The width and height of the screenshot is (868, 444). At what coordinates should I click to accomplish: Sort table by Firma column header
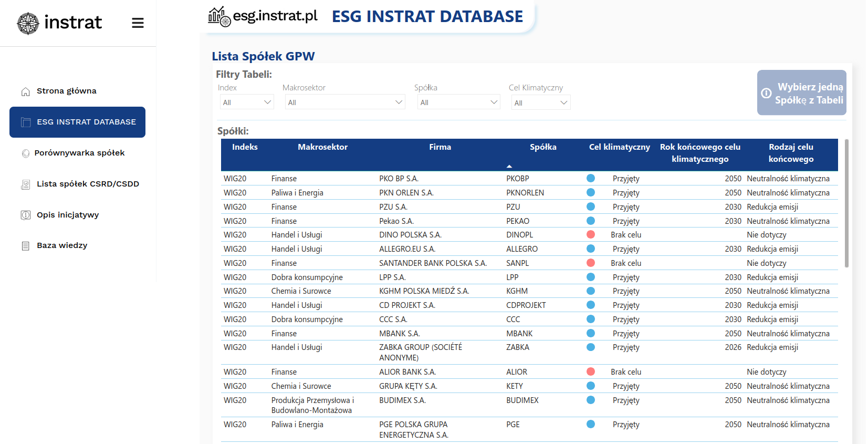pos(440,147)
